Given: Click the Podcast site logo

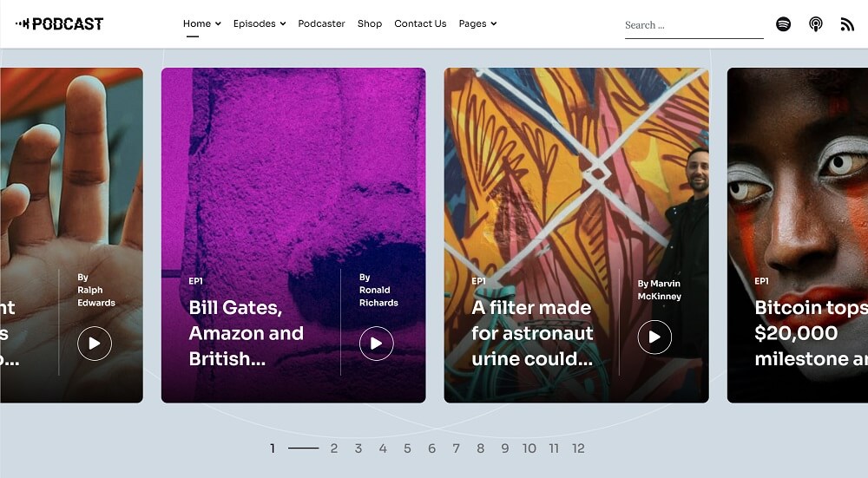Looking at the screenshot, I should point(59,23).
